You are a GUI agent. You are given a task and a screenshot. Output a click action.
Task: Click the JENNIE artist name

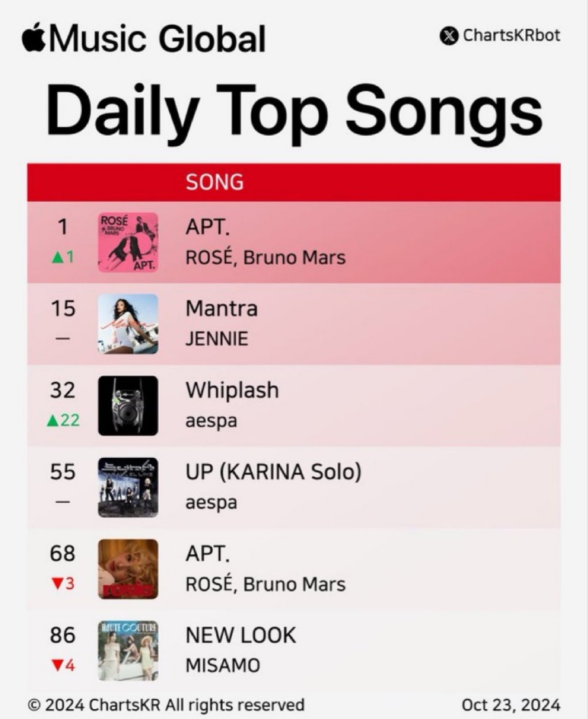pyautogui.click(x=216, y=339)
